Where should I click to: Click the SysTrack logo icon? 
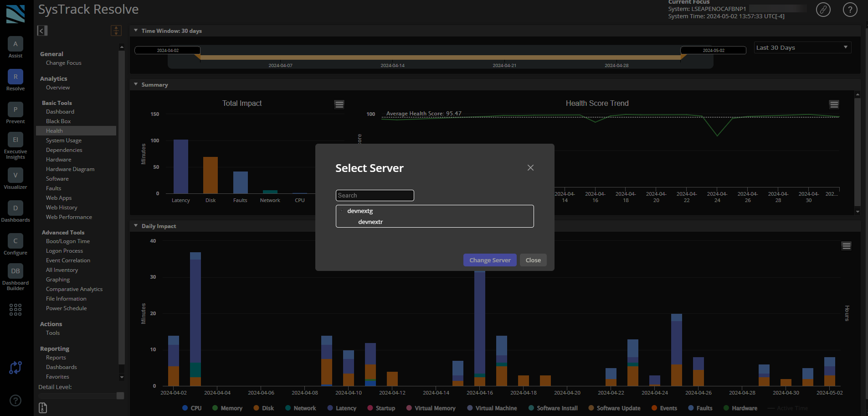15,14
